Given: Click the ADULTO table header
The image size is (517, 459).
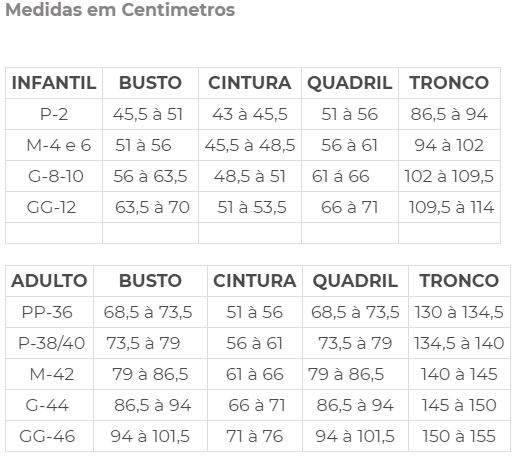Looking at the screenshot, I should [x=49, y=281].
